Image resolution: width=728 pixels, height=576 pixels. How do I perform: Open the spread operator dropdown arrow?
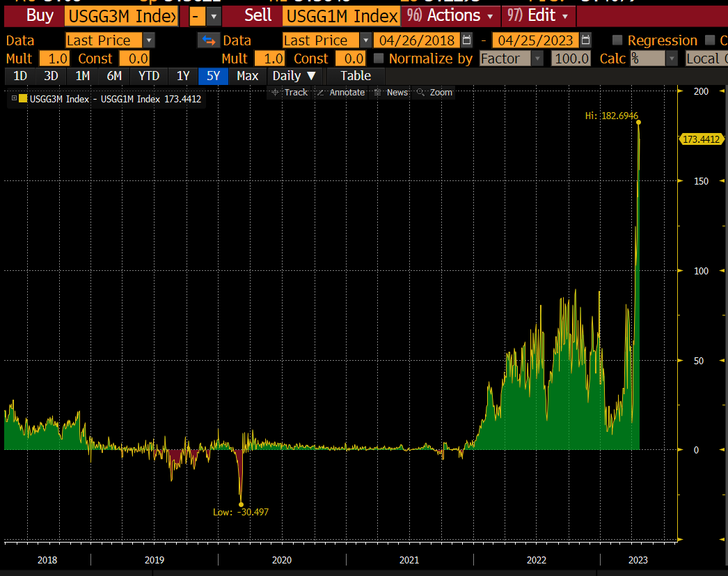[x=214, y=17]
